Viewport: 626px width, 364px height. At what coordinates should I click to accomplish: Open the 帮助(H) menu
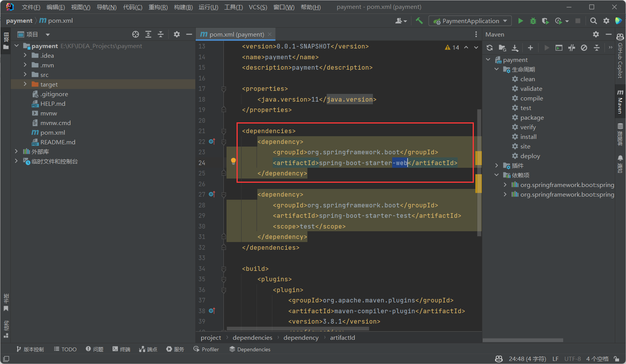pyautogui.click(x=310, y=7)
